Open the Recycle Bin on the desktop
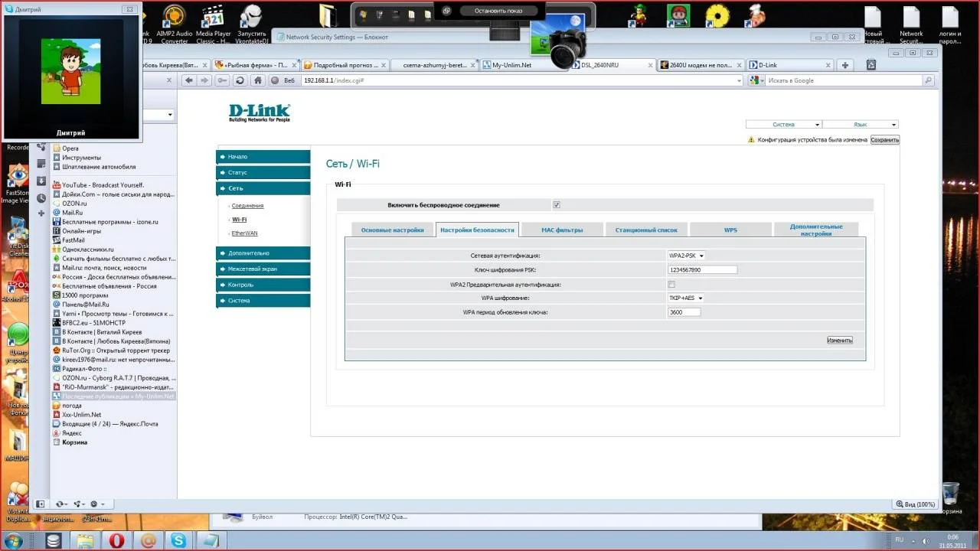This screenshot has height=551, width=980. pyautogui.click(x=951, y=498)
